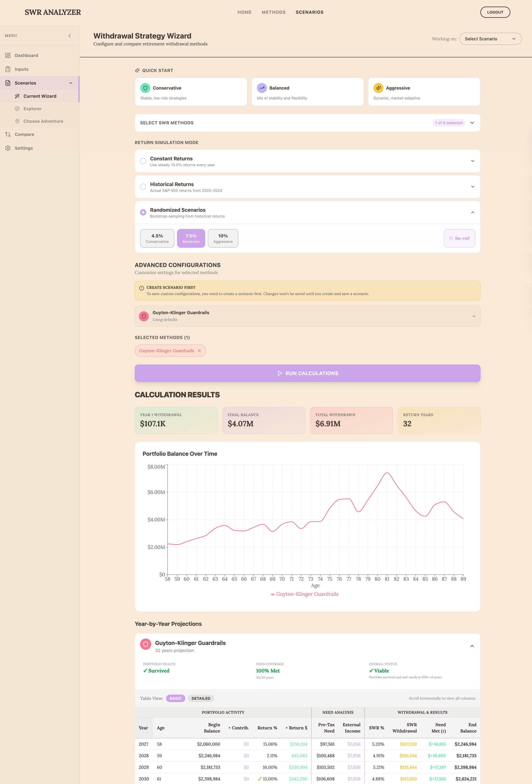
Task: Go to the Methods nav tab
Action: pos(273,12)
